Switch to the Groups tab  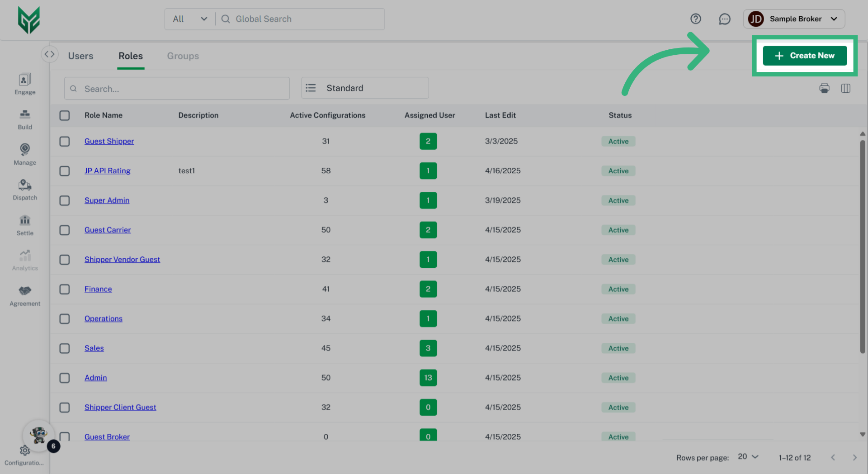[183, 56]
